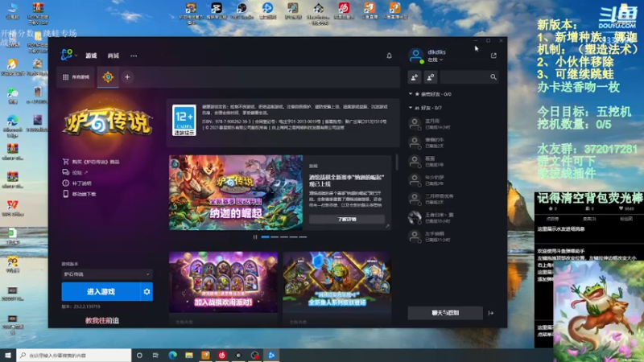Image resolution: width=644 pixels, height=362 pixels.
Task: Click the Windows taskbar search box
Action: coord(74,355)
